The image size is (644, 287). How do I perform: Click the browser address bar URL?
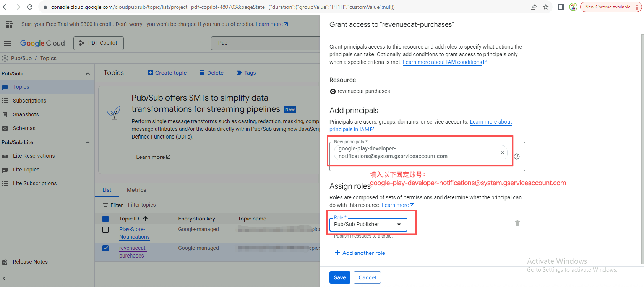pyautogui.click(x=223, y=7)
